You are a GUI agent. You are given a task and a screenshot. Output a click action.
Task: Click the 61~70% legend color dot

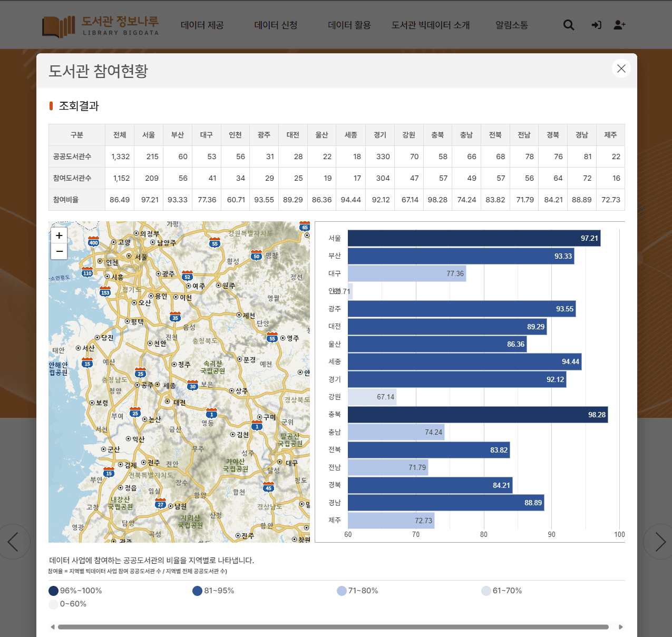(486, 591)
